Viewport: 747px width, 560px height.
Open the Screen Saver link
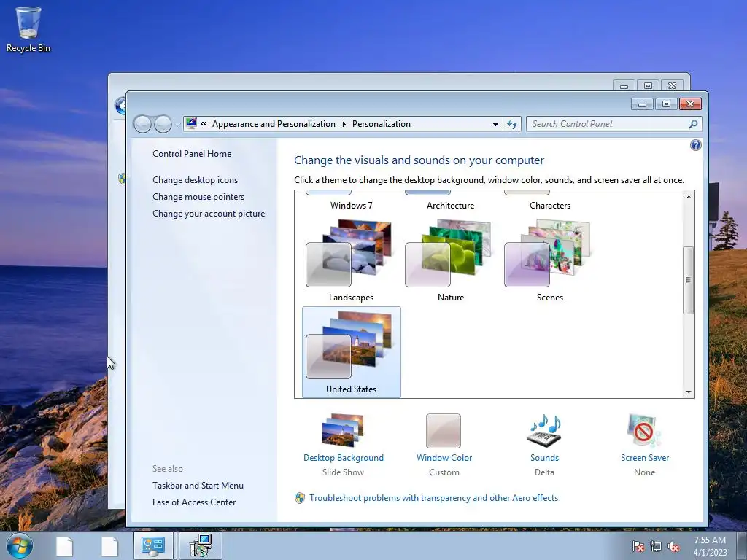[645, 458]
